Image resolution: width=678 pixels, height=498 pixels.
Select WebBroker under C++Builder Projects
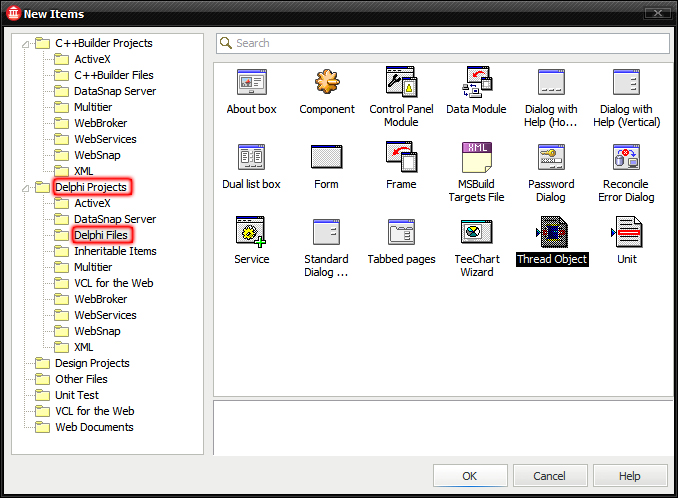101,123
